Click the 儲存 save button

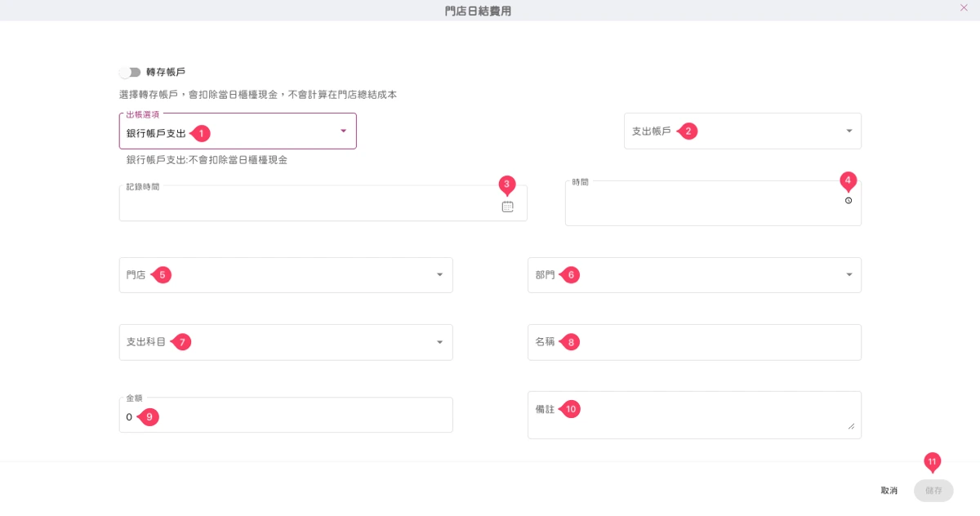coord(933,491)
